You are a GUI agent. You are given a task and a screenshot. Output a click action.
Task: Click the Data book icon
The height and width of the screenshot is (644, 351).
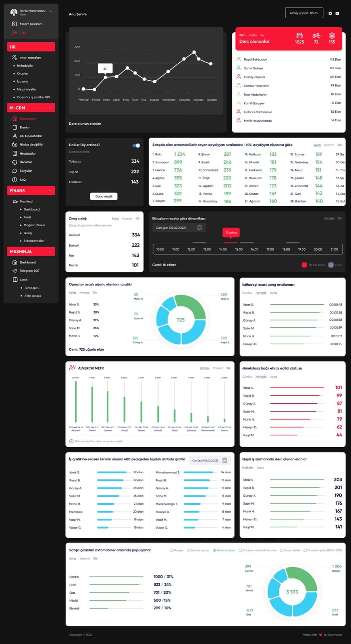(x=15, y=279)
